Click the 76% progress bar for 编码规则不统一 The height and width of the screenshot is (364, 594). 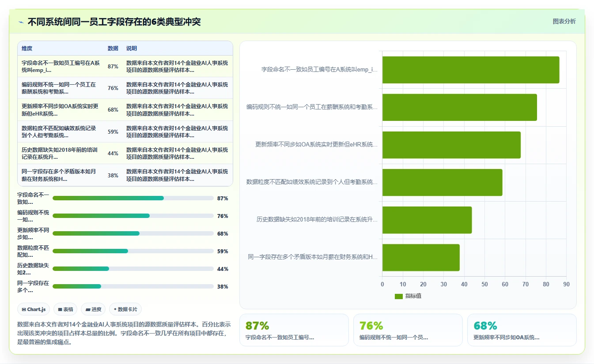tap(133, 216)
